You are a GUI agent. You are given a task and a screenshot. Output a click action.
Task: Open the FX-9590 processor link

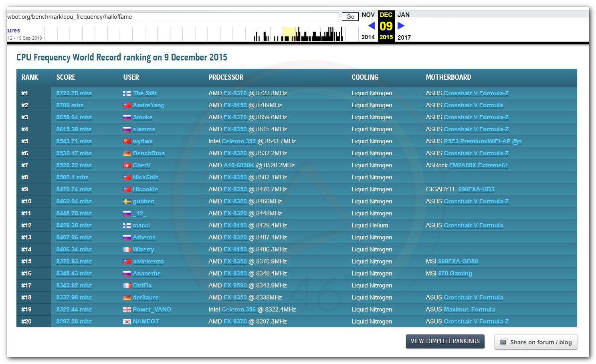[235, 286]
